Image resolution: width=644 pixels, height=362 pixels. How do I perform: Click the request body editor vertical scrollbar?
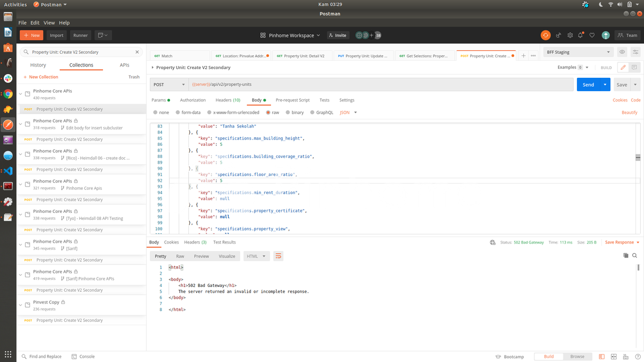pos(638,157)
